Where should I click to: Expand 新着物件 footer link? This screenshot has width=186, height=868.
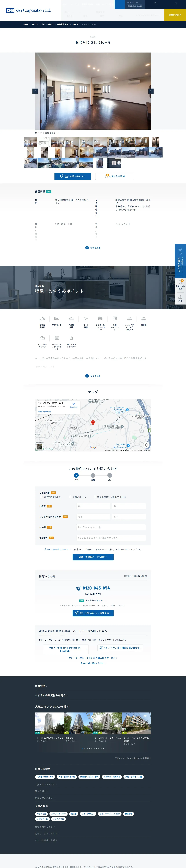(x=41, y=686)
